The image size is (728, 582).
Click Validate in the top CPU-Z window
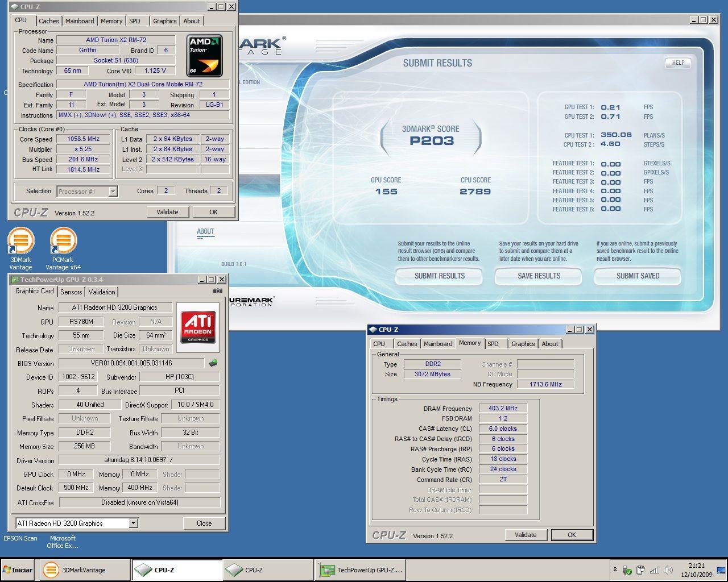click(x=167, y=212)
